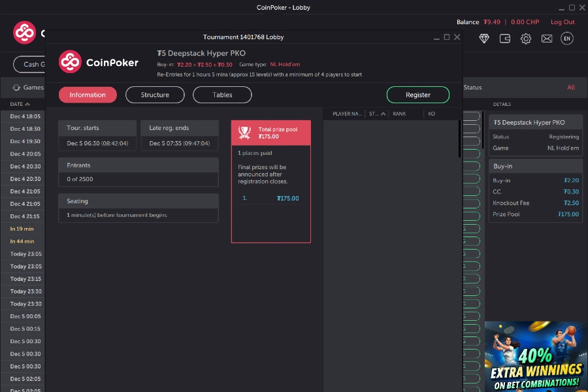Open the diamond rewards icon

(x=484, y=39)
